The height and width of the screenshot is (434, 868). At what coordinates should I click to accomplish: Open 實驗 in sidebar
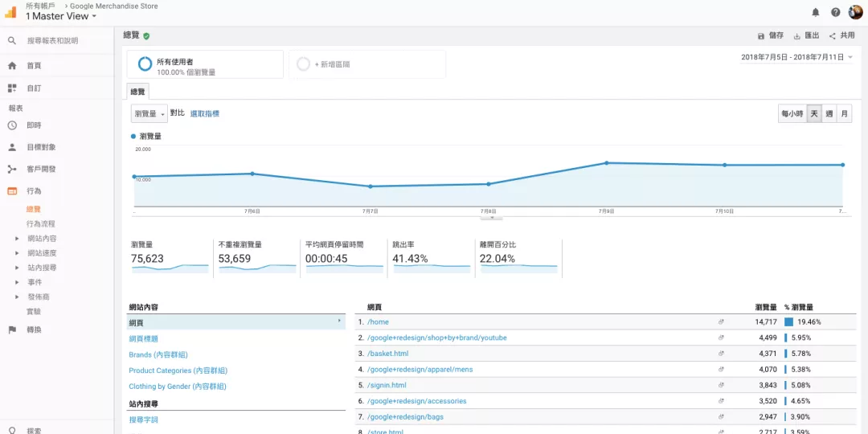pyautogui.click(x=34, y=312)
